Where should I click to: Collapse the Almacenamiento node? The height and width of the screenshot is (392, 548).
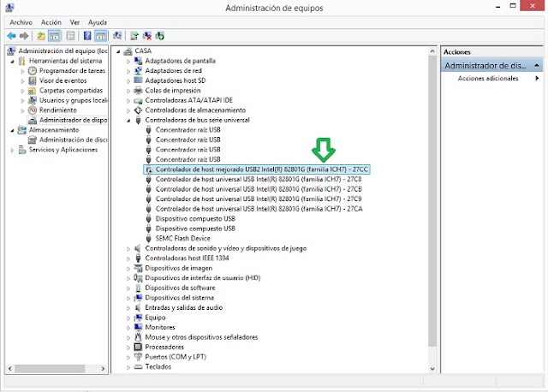[x=13, y=130]
